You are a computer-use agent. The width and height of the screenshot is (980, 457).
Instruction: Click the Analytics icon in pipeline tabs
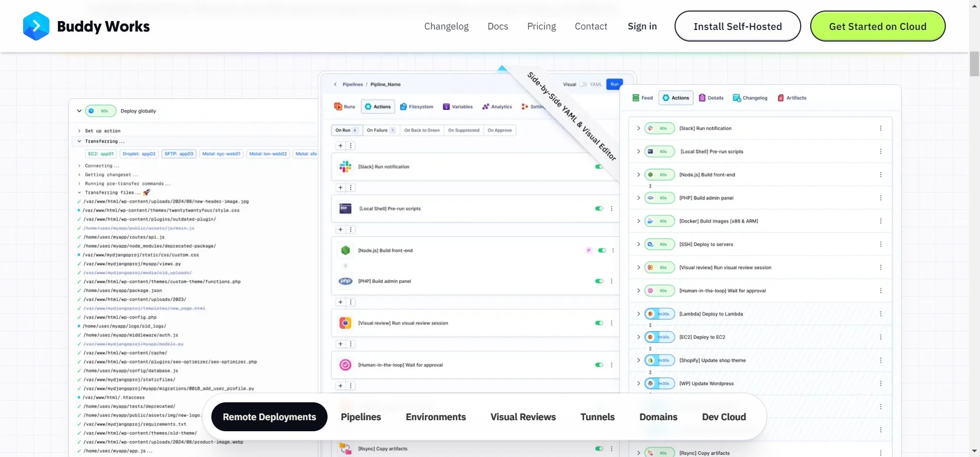(486, 107)
